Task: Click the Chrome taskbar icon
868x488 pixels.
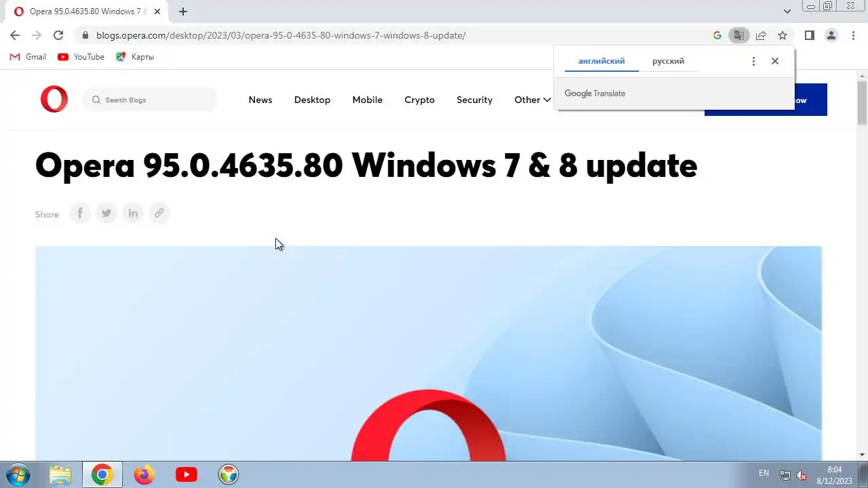Action: tap(102, 475)
